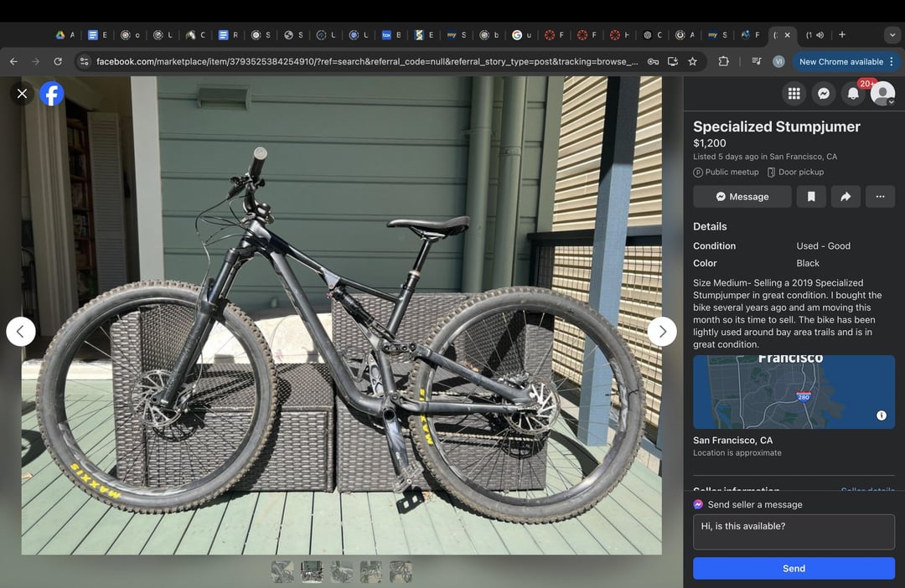Click the Facebook logo icon
The width and height of the screenshot is (905, 588).
52,94
